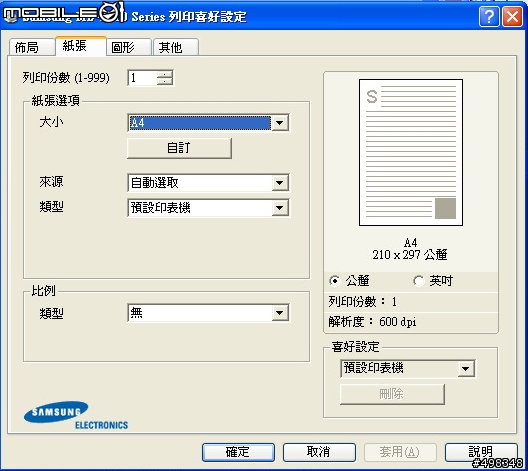
Task: Select the 紙張 tab
Action: coord(81,46)
